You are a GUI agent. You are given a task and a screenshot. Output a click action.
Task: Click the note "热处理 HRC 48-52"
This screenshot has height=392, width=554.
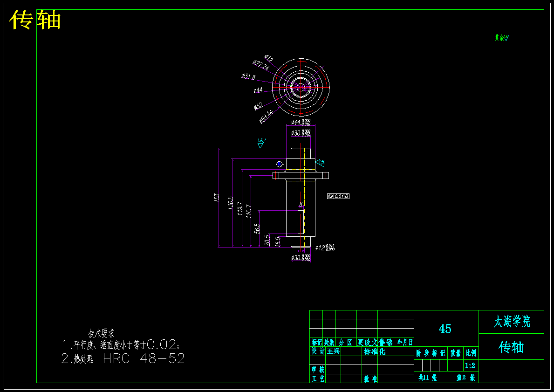123,359
